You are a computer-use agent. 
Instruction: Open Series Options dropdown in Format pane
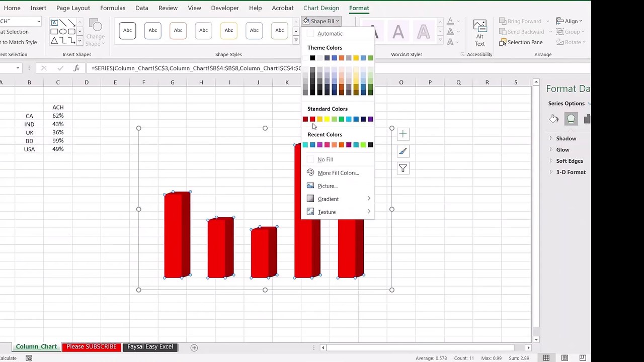click(570, 104)
